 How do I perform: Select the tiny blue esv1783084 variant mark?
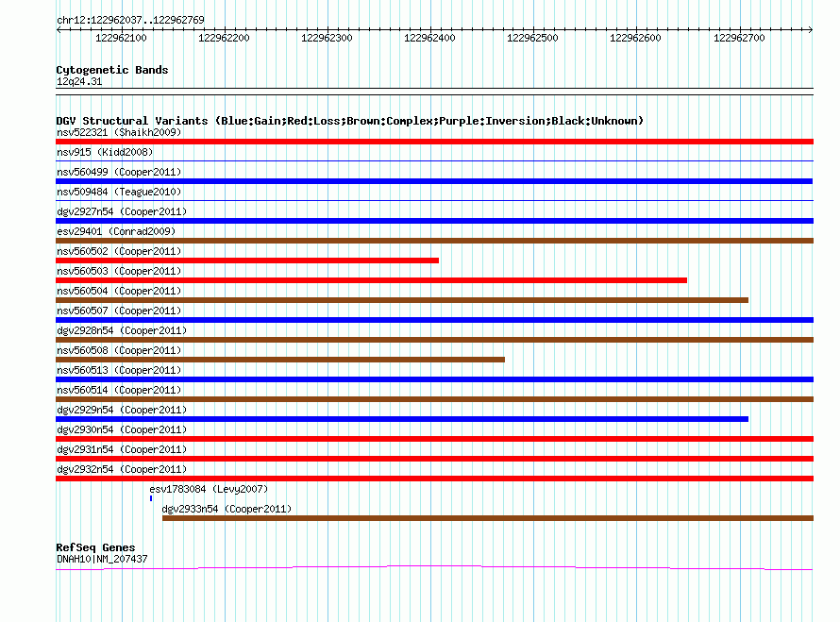[x=151, y=498]
